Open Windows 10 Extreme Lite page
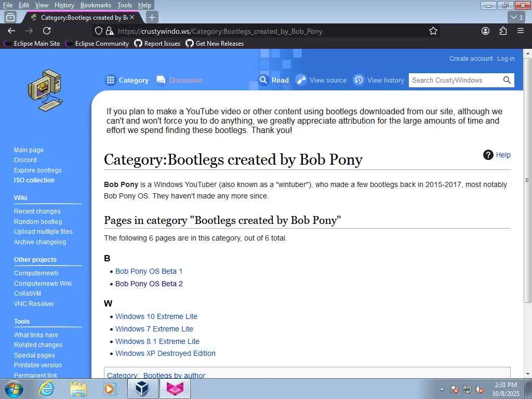 pyautogui.click(x=156, y=316)
